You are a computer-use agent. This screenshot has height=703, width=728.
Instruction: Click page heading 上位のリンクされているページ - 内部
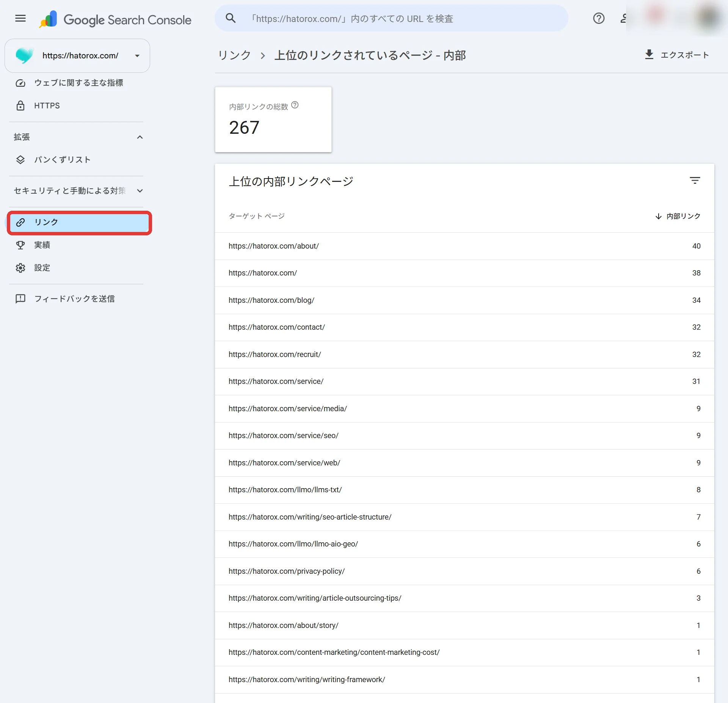tap(370, 55)
